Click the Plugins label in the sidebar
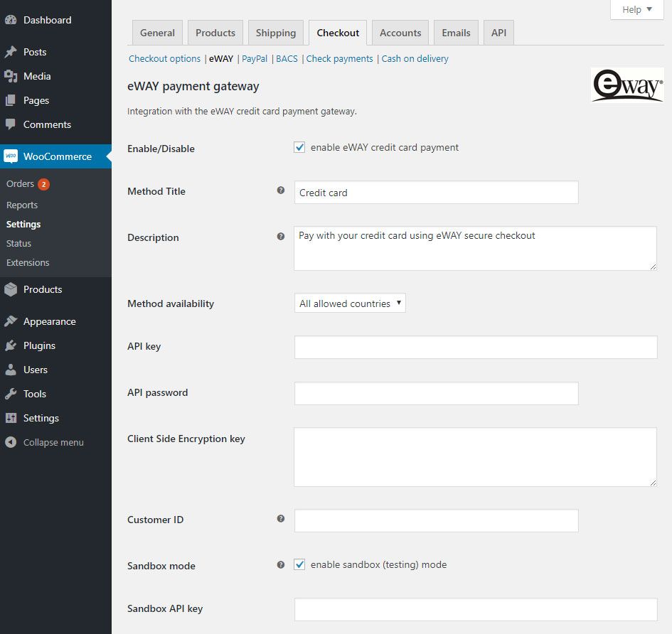This screenshot has height=634, width=672. coord(39,345)
